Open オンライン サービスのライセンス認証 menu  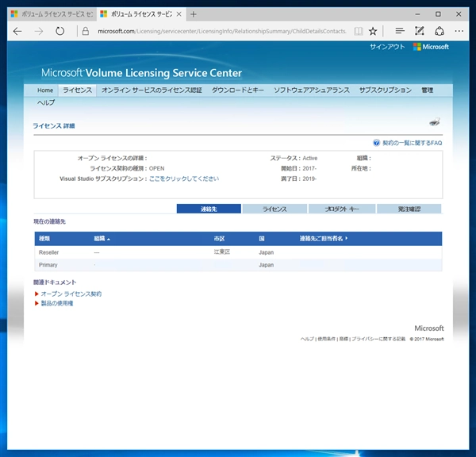[152, 90]
